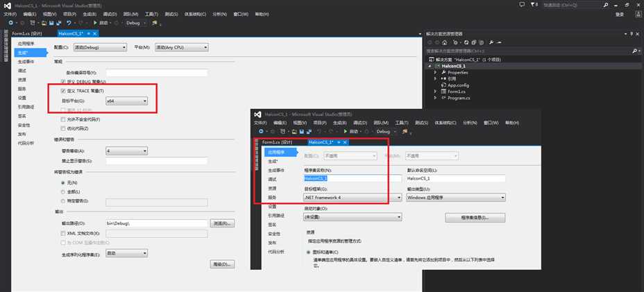Viewport: 644px width, 292px height.
Task: Click green Start arrow in inset window toolbar
Action: coord(346,132)
